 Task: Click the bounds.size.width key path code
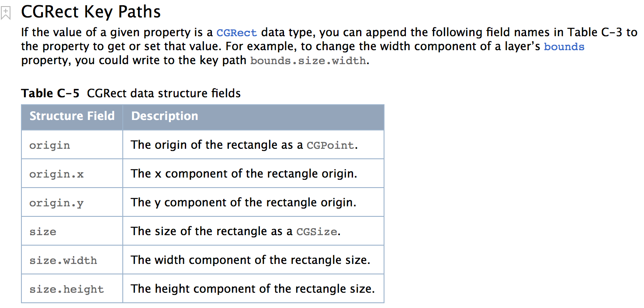pos(308,61)
